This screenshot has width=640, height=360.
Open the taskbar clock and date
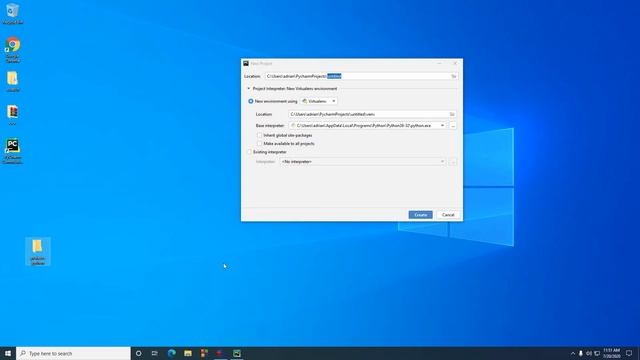point(611,353)
